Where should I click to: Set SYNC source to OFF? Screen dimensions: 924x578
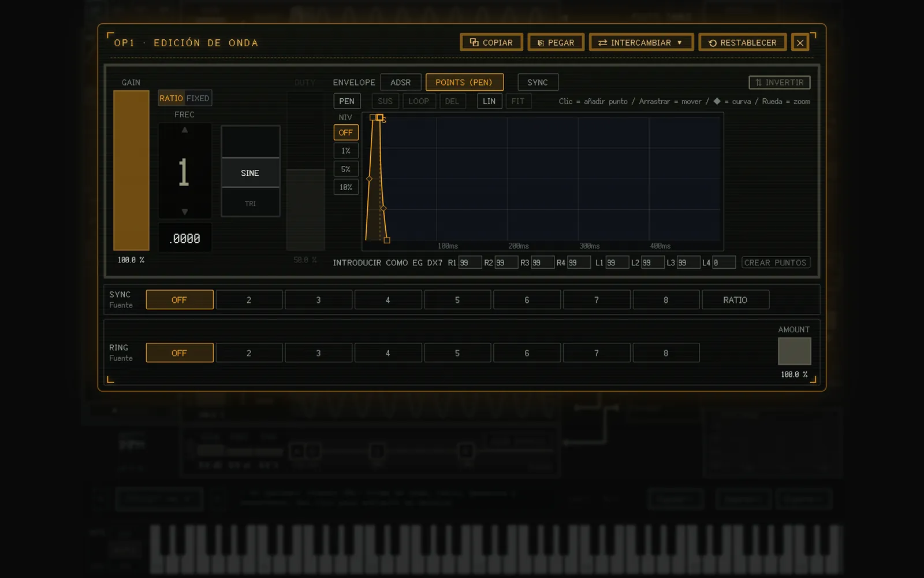(x=180, y=299)
